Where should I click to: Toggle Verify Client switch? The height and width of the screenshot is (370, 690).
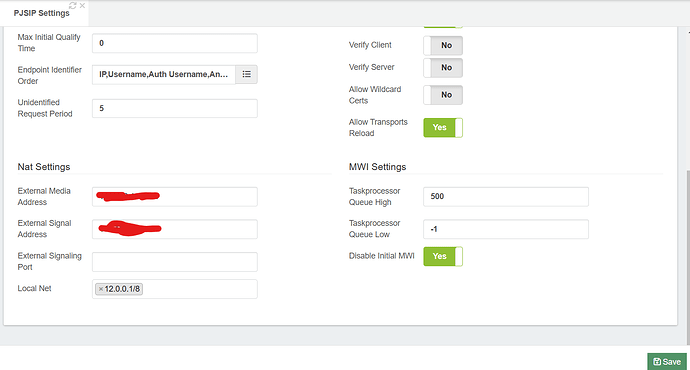tap(443, 45)
